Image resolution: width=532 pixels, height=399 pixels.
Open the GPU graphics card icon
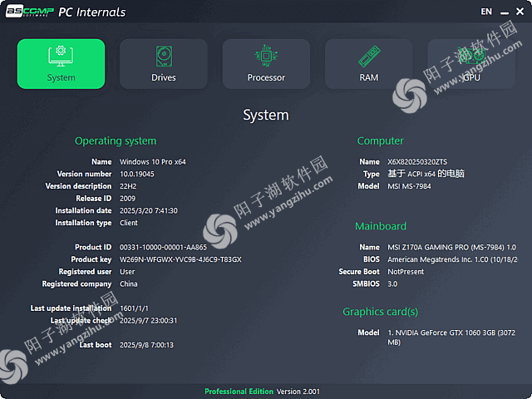click(x=471, y=57)
